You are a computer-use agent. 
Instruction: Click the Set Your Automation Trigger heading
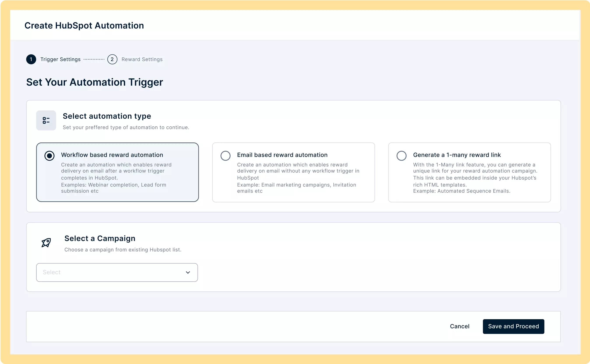pos(95,82)
